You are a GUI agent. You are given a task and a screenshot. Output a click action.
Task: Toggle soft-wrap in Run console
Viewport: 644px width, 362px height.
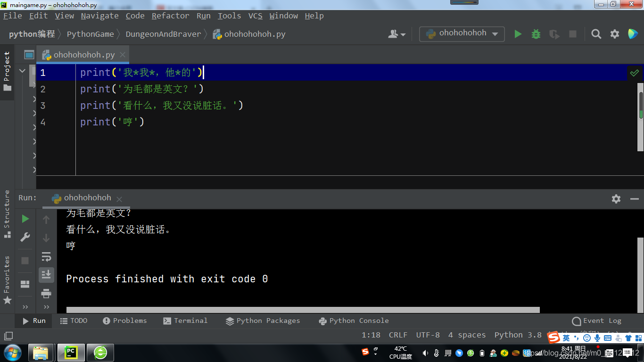point(46,257)
